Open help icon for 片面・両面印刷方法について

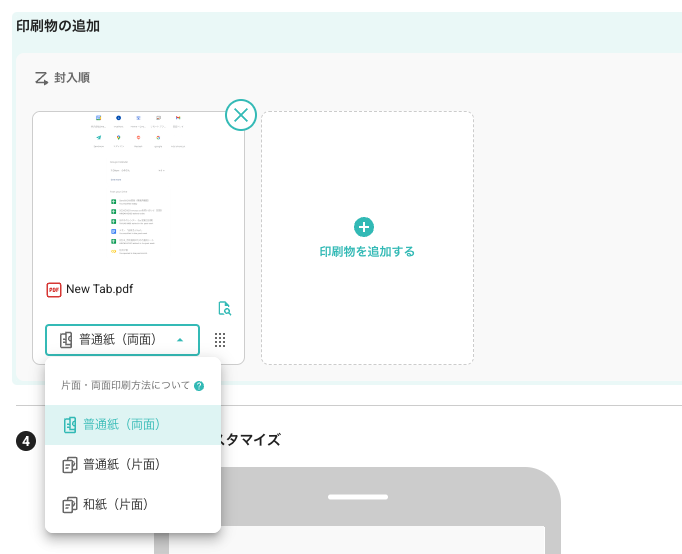tap(199, 386)
